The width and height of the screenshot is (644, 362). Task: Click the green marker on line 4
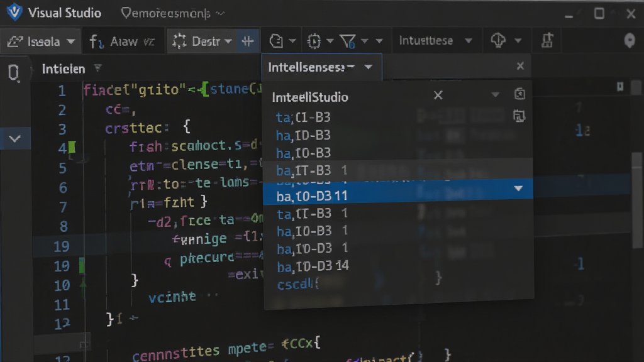click(x=72, y=147)
